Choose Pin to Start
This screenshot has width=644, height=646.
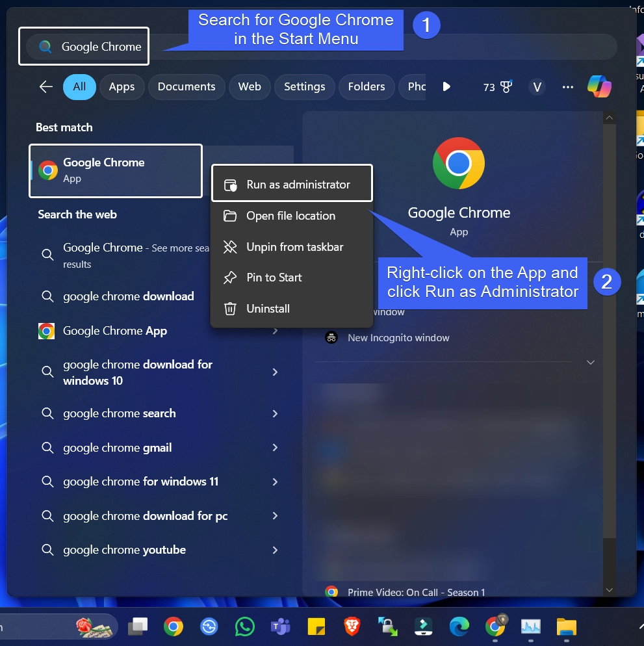point(292,278)
